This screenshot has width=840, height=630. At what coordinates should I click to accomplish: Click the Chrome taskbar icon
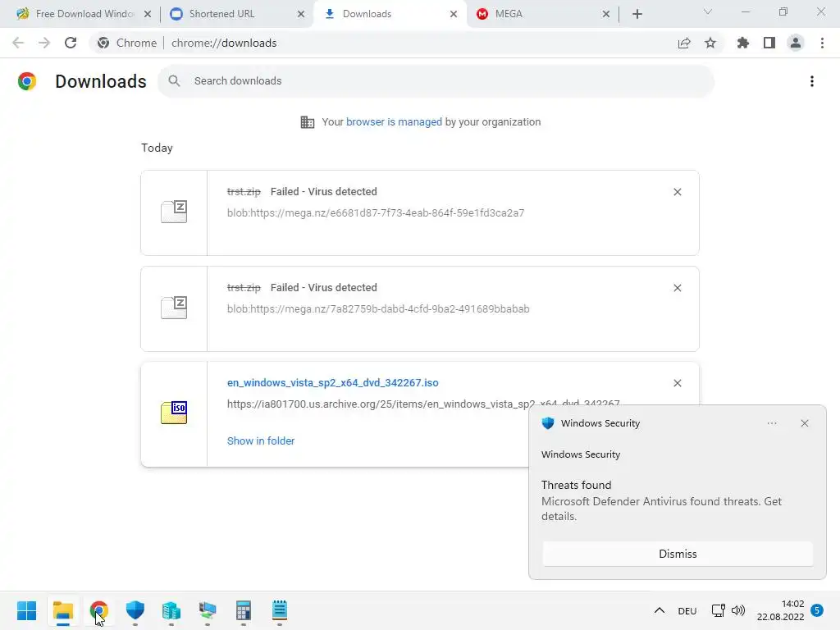tap(99, 610)
